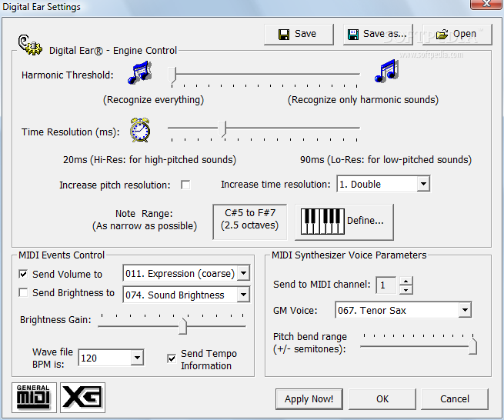
Task: Click the XG logo button
Action: 82,398
